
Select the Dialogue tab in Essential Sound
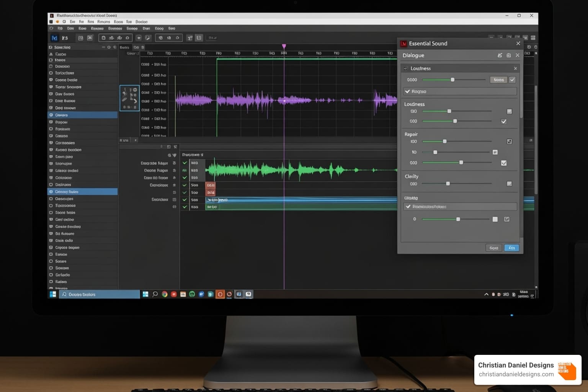[x=413, y=55]
